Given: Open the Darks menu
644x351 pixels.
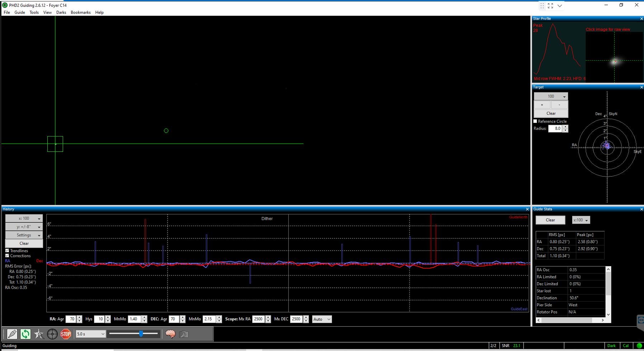Looking at the screenshot, I should 61,13.
